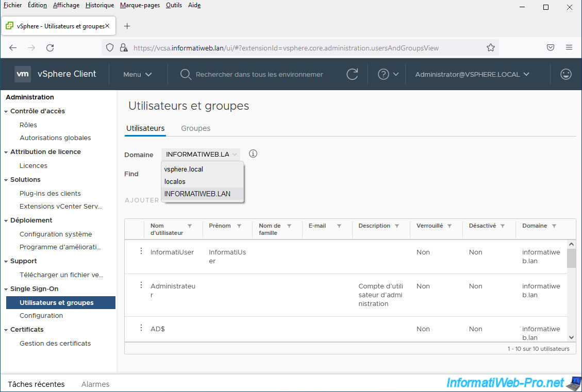582x392 pixels.
Task: Click the browser address bar URL
Action: (x=286, y=48)
